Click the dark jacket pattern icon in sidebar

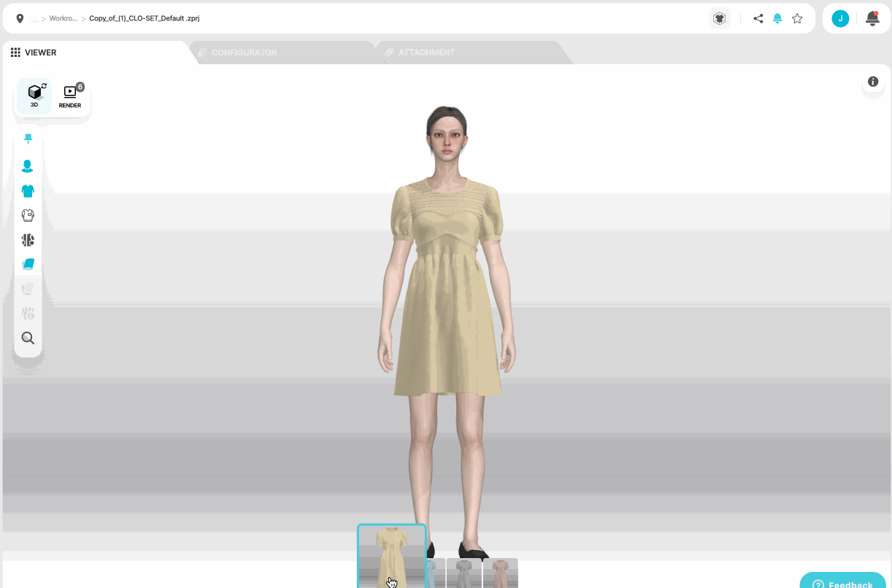click(x=28, y=240)
